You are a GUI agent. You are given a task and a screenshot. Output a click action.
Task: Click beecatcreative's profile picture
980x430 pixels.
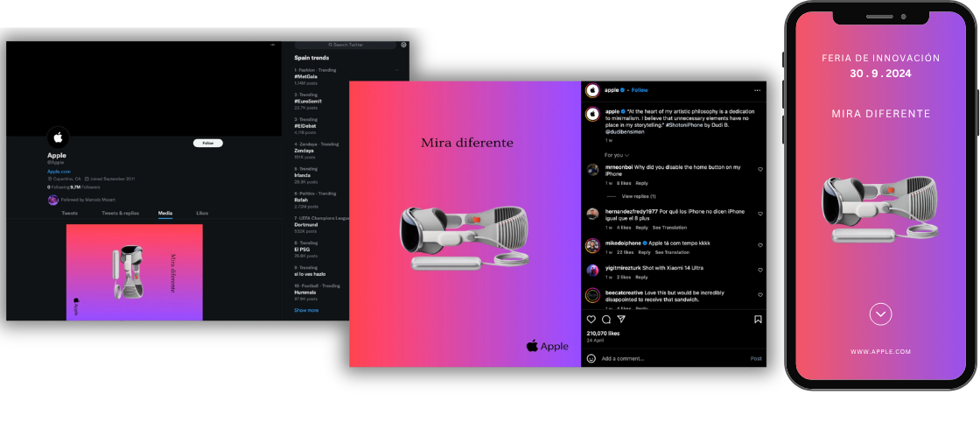pyautogui.click(x=592, y=295)
